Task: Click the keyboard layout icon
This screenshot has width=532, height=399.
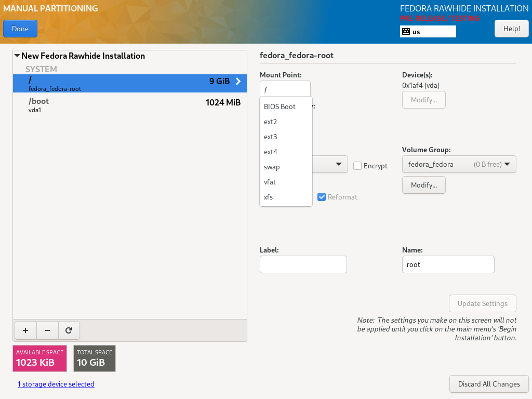Action: (406, 32)
